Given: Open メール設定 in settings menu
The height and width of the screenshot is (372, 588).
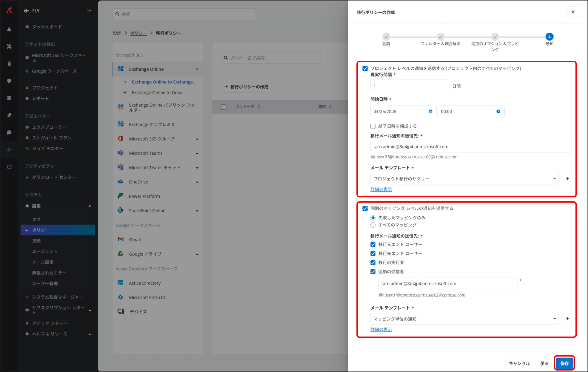Looking at the screenshot, I should pos(43,262).
